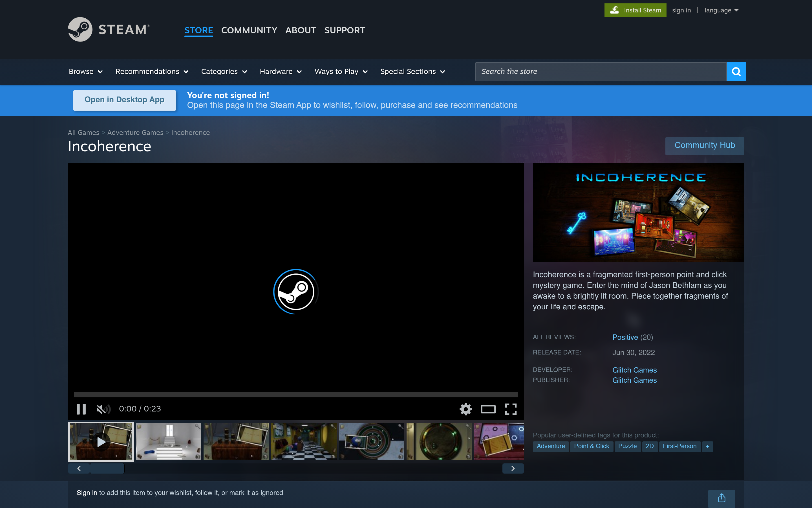
Task: Click the Incoherence capsule header image
Action: click(638, 212)
